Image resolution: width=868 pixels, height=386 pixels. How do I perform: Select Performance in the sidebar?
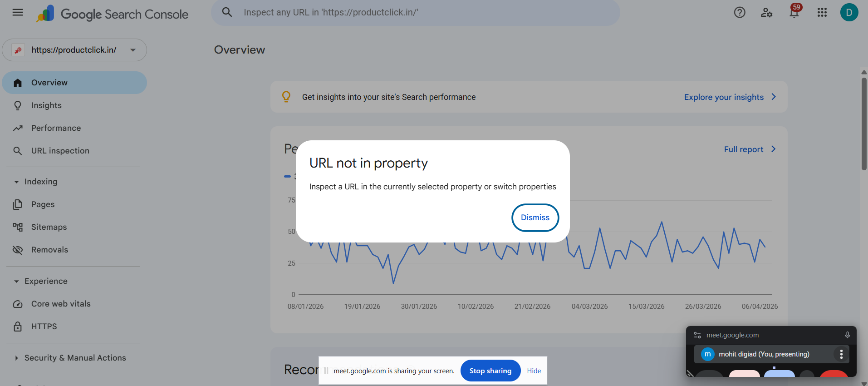point(56,128)
